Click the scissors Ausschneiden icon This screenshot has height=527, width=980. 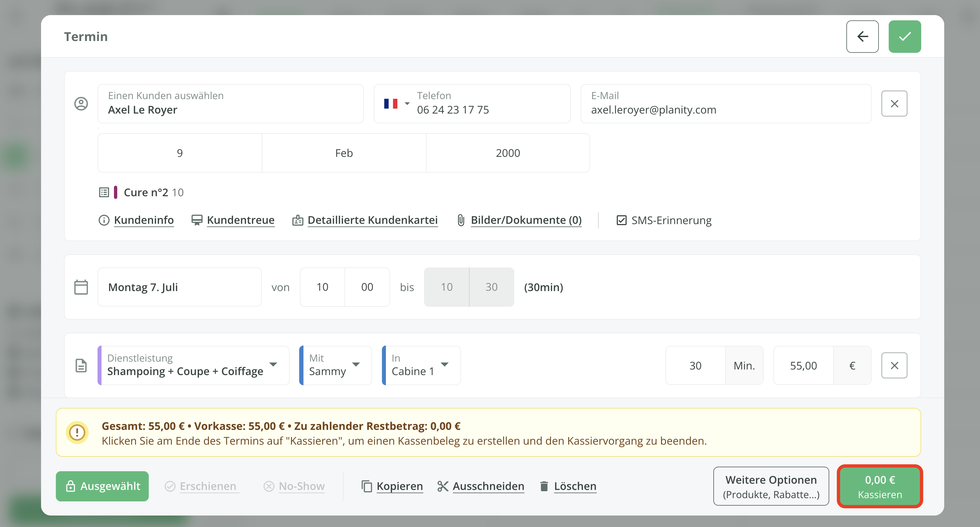point(442,486)
